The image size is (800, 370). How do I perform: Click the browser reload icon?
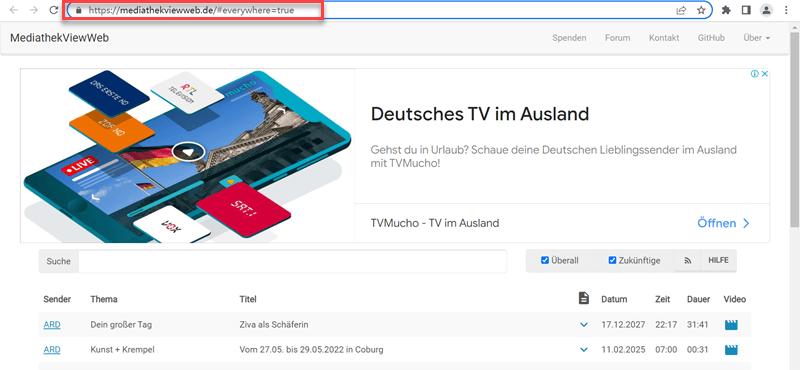(x=54, y=10)
